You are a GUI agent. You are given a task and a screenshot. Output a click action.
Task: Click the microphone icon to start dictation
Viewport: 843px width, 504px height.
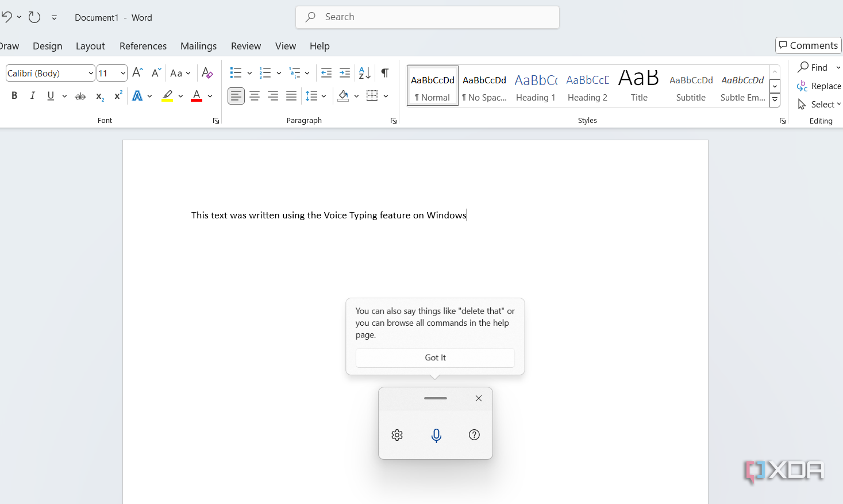[436, 436]
